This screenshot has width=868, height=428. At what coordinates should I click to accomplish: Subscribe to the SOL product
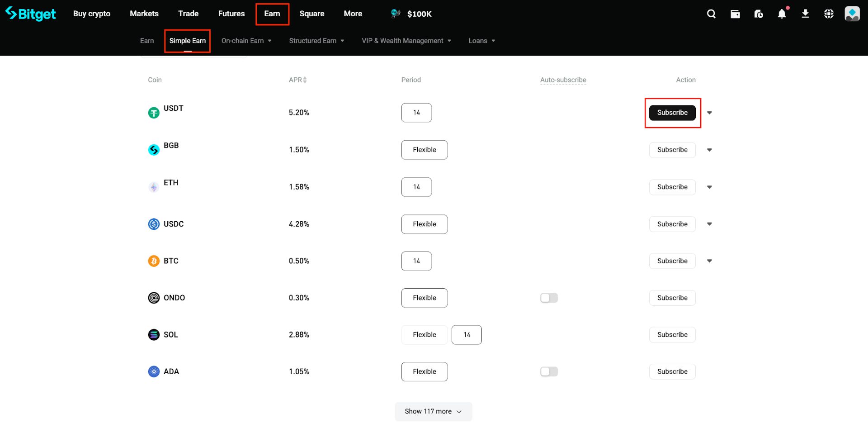click(672, 335)
